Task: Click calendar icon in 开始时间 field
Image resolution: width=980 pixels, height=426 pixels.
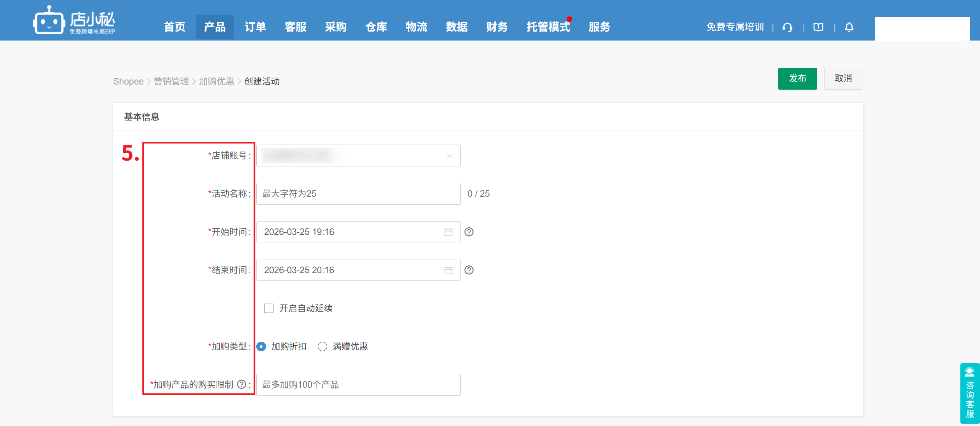Action: (448, 232)
